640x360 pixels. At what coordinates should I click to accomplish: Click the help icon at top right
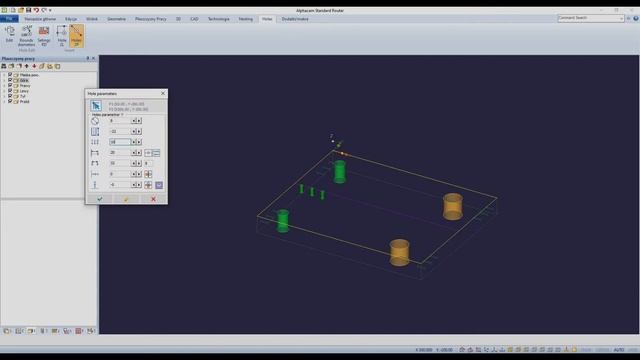(636, 18)
